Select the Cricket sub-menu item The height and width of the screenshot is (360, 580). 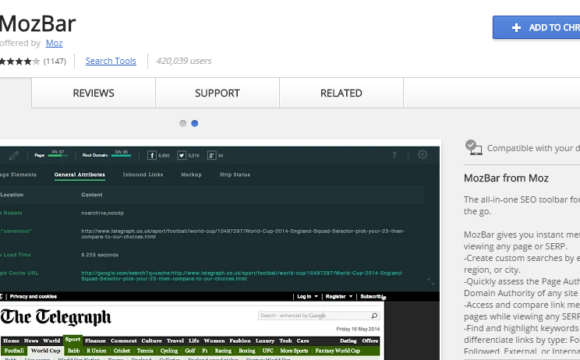pyautogui.click(x=122, y=351)
